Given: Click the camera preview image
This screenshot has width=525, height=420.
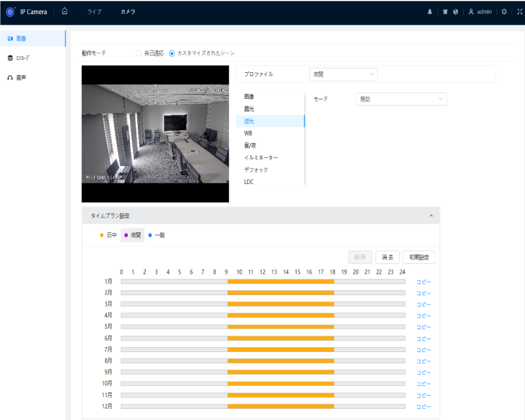Looking at the screenshot, I should [x=155, y=134].
